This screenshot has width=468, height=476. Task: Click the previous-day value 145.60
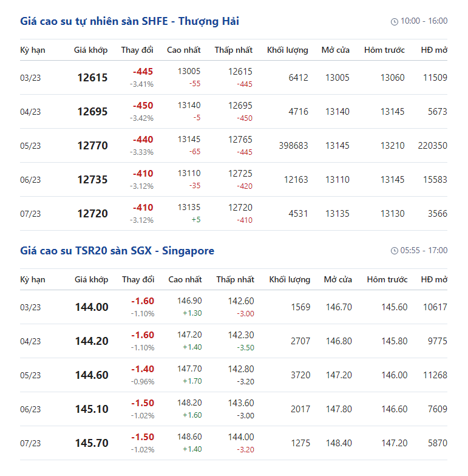[395, 307]
